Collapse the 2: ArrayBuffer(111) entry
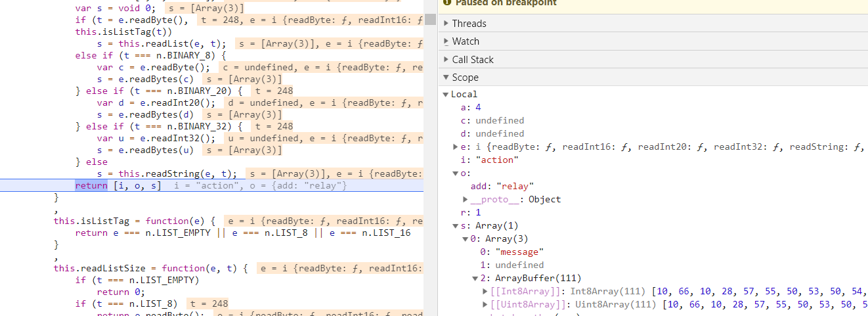Screen dimensions: 868x316 [475, 279]
